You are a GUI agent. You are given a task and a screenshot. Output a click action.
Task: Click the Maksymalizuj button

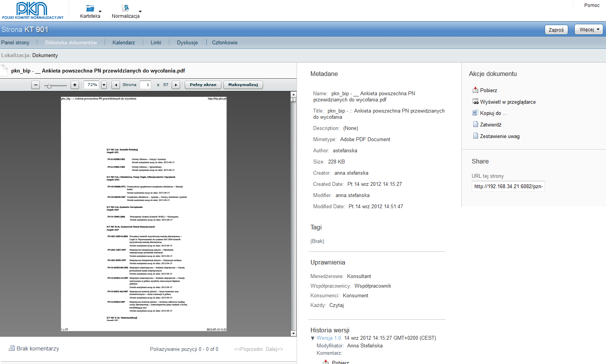tap(243, 85)
